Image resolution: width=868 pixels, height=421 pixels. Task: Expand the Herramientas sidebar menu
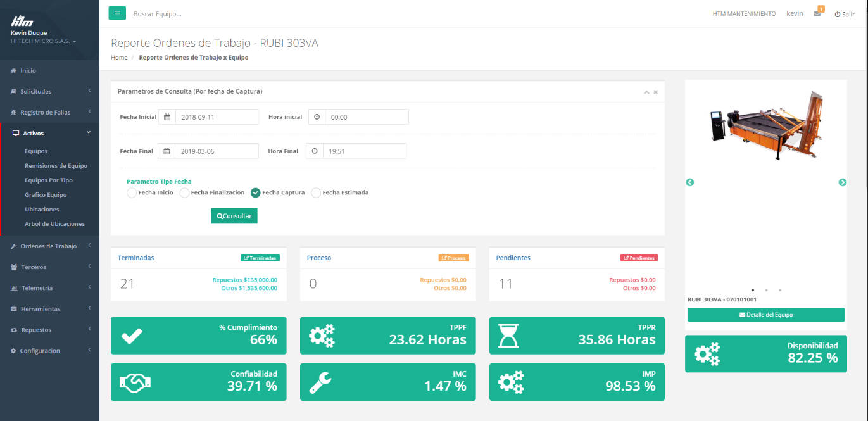pos(49,309)
